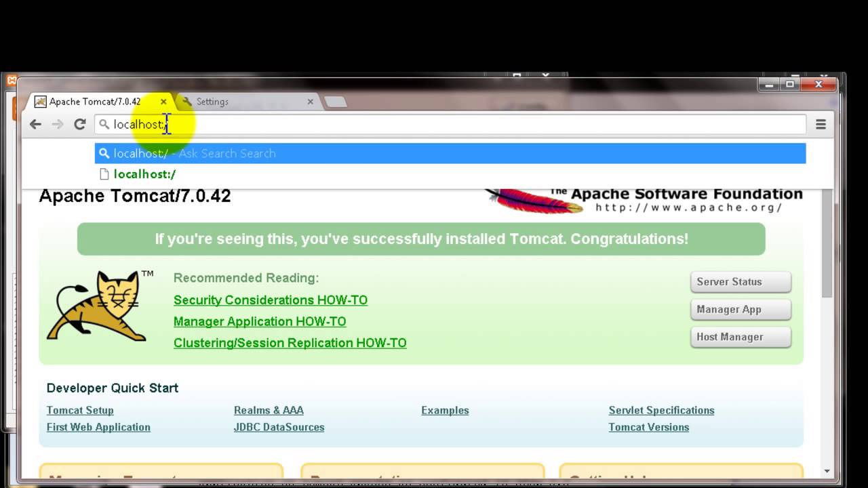Open the Examples link
The width and height of the screenshot is (868, 488).
click(445, 410)
